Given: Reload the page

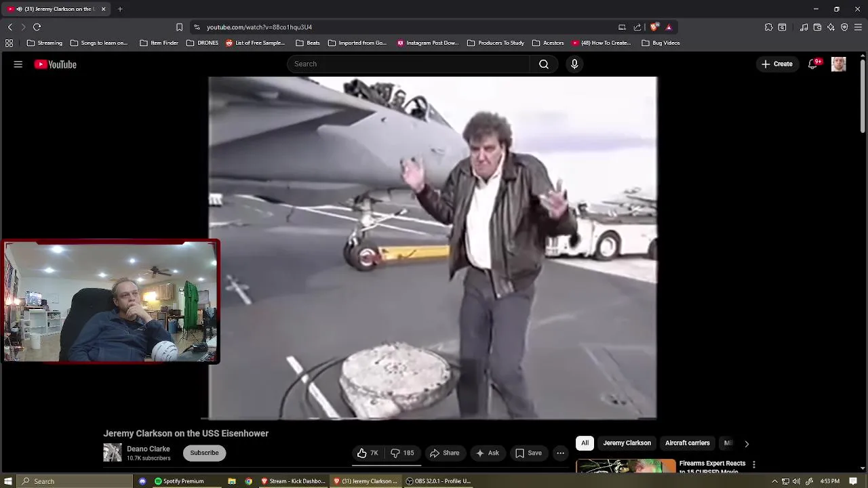Looking at the screenshot, I should 37,27.
